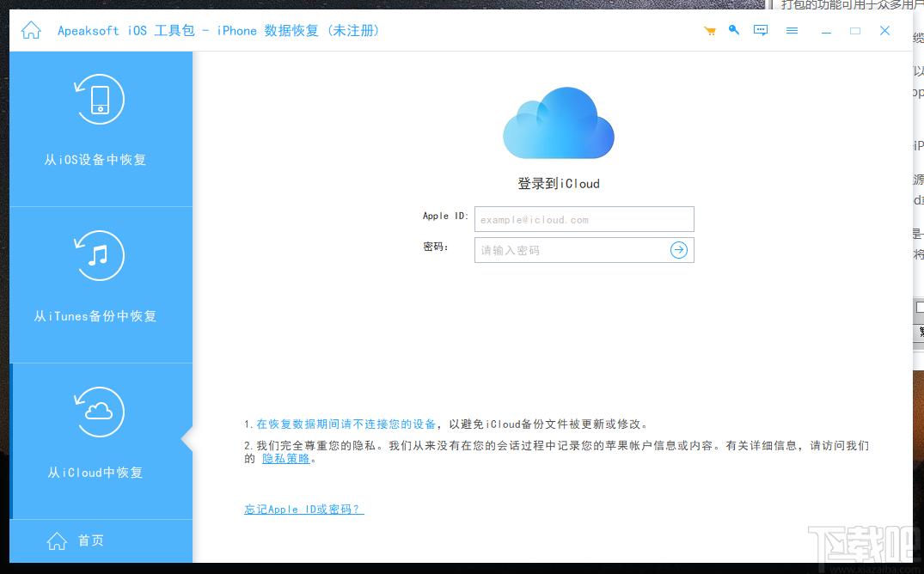Image resolution: width=924 pixels, height=574 pixels.
Task: Switch to 从iOS设备中恢复 tab
Action: [101, 129]
